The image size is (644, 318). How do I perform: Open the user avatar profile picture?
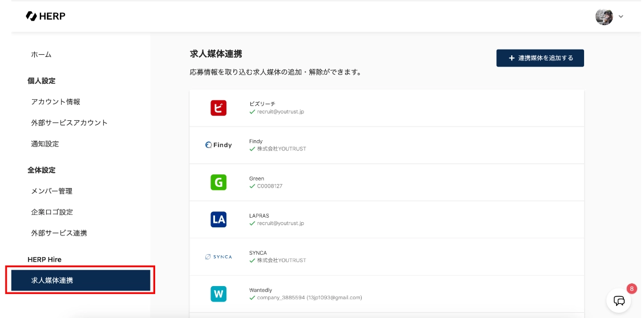tap(604, 17)
